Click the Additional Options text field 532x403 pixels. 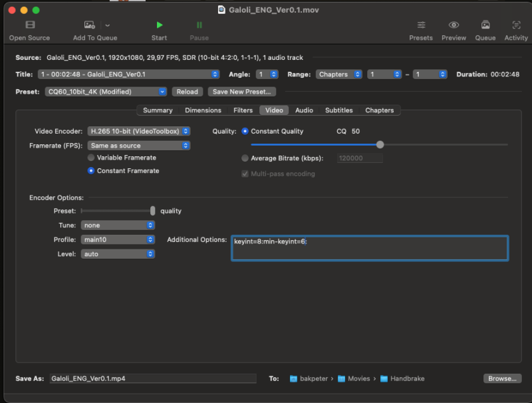click(370, 248)
